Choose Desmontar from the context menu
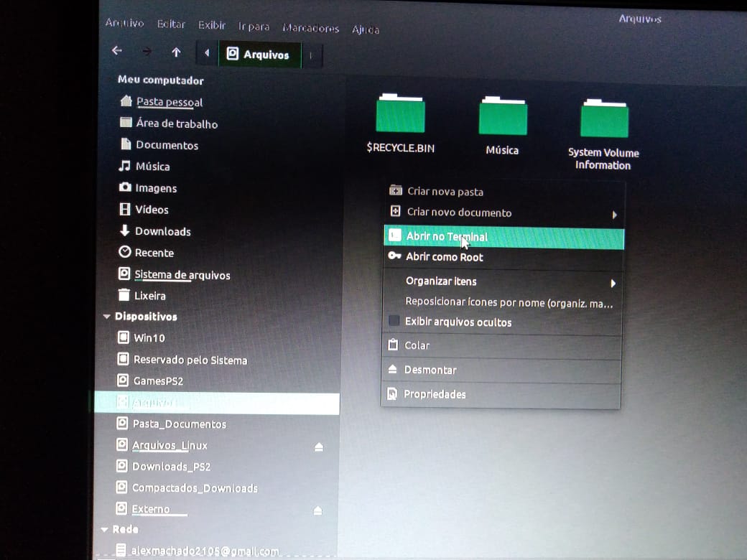 pos(501,370)
